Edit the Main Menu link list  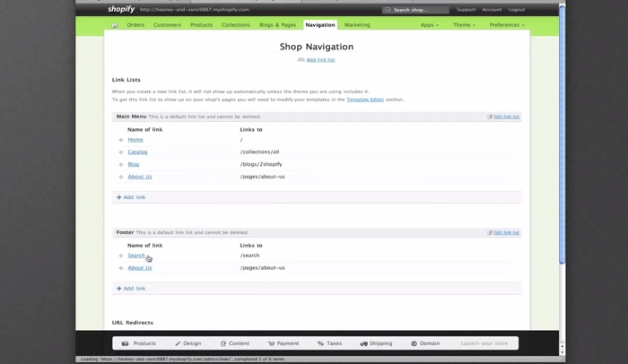pos(506,117)
